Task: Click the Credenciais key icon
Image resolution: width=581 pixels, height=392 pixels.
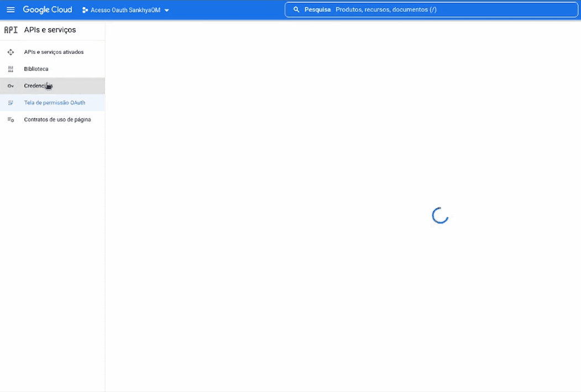Action: coord(11,86)
